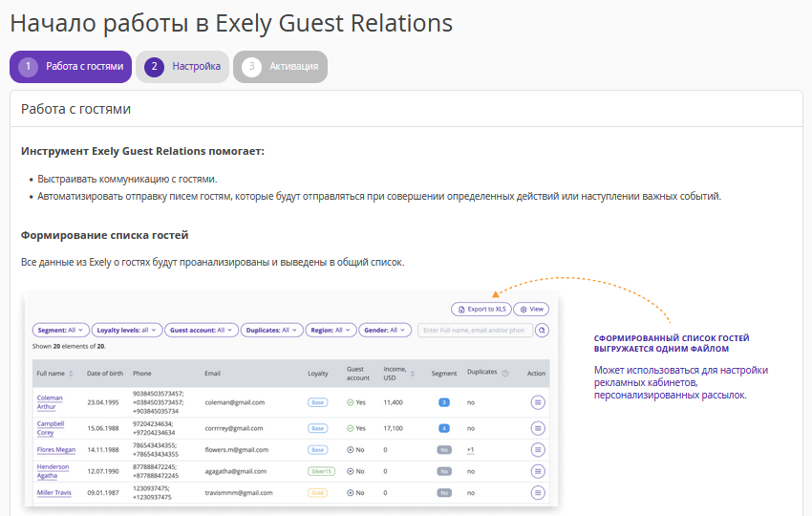
Task: Click the search magnifier icon button
Action: click(543, 331)
